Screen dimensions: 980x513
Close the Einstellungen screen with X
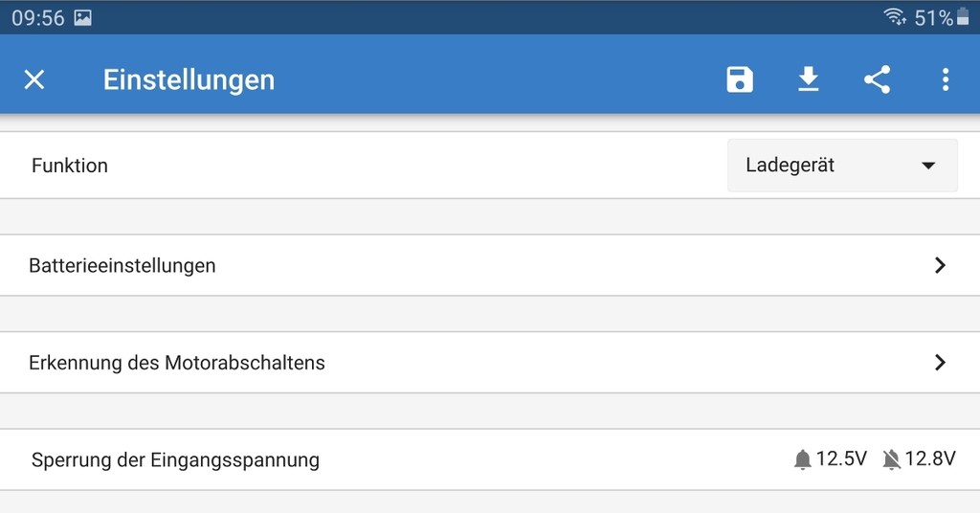pos(34,79)
